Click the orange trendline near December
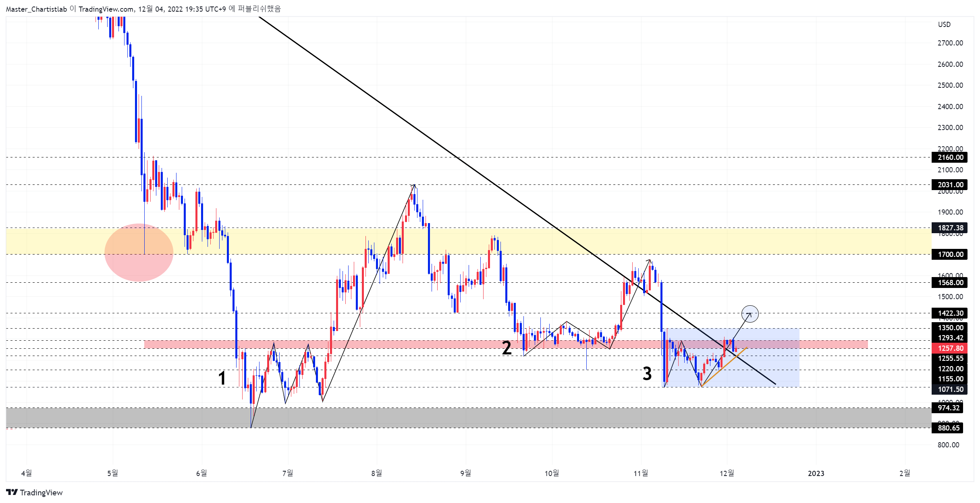Viewport: 980px width, 503px height. (x=724, y=367)
